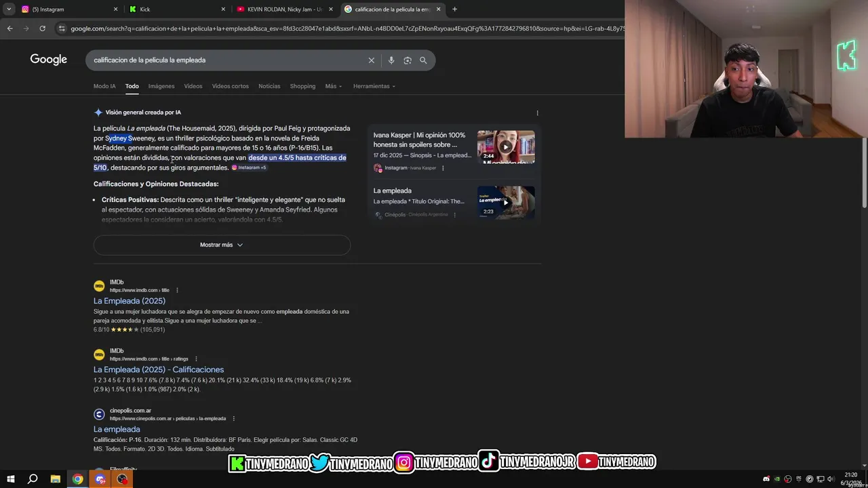Open options for Cinépolis Argentina source
The height and width of the screenshot is (488, 868).
[454, 215]
